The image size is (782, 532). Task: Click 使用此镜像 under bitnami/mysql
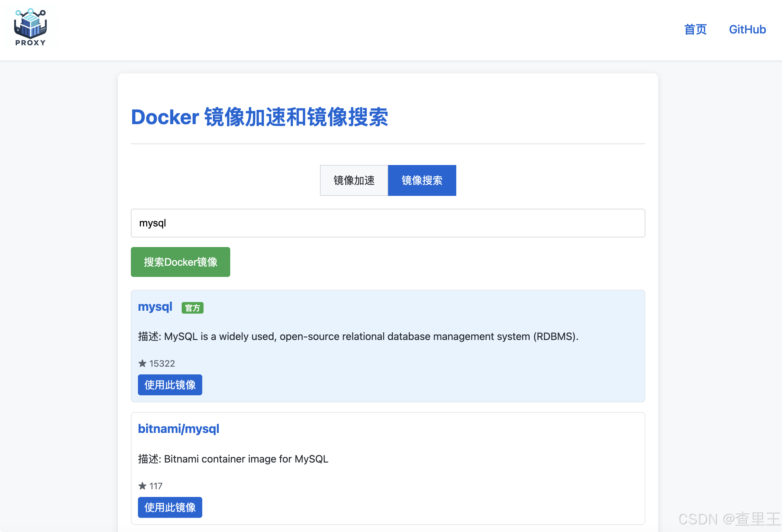(170, 507)
